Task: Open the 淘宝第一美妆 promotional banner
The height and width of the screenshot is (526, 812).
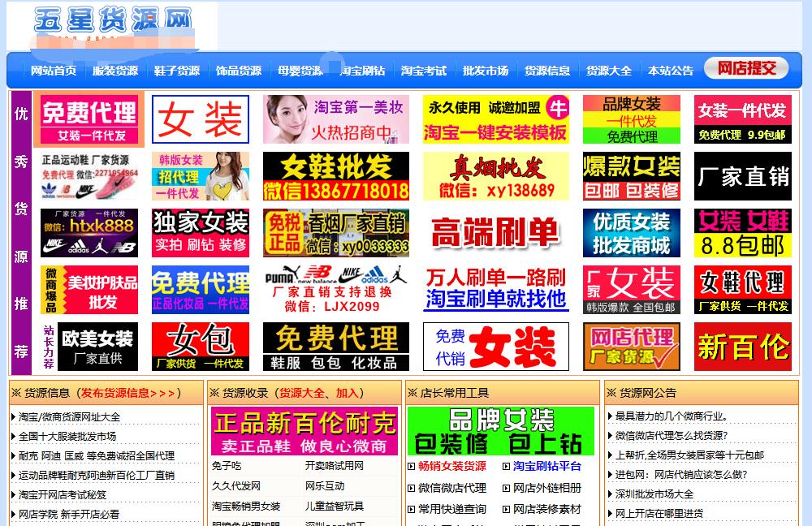Action: 335,119
